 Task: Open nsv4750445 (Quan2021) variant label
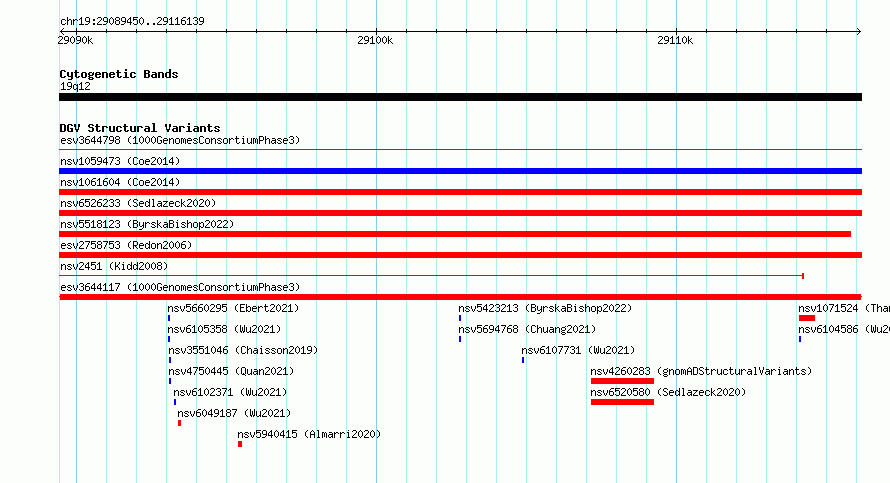(231, 371)
